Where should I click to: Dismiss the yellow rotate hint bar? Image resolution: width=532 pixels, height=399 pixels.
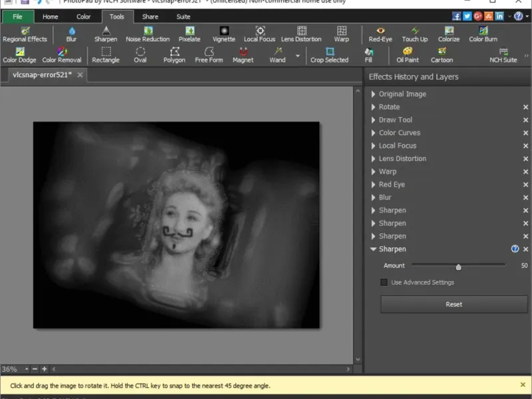point(523,384)
